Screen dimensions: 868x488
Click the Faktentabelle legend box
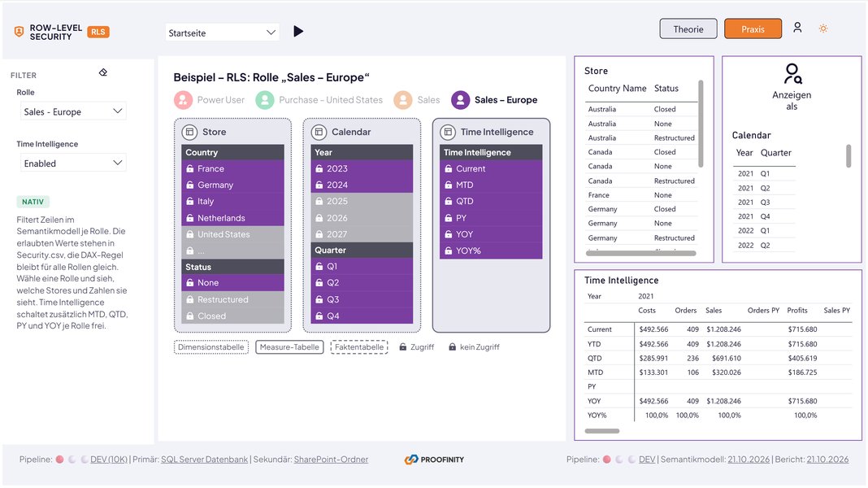(359, 346)
